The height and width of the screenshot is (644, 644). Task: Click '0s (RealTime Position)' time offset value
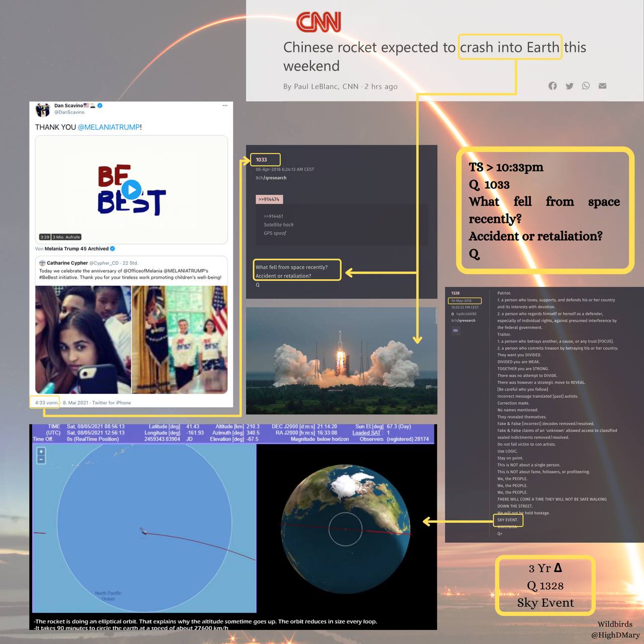coord(93,439)
